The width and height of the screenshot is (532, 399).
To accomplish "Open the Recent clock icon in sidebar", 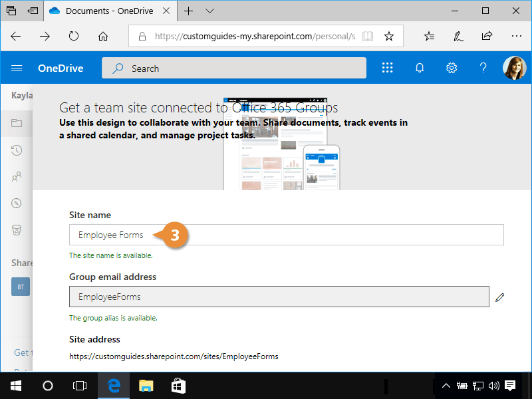I will [x=17, y=150].
